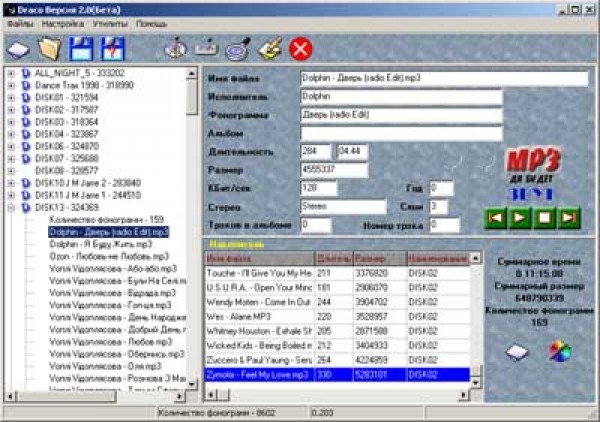Expand the ALL_NIGHT_5 tree node

[11, 73]
